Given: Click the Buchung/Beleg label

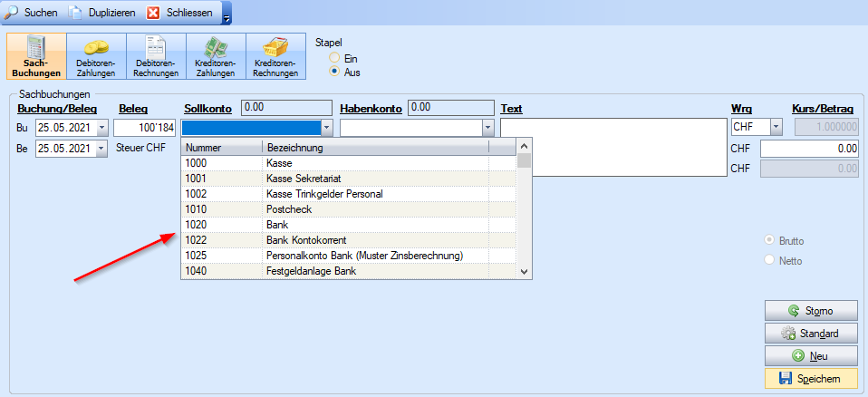Looking at the screenshot, I should [58, 109].
